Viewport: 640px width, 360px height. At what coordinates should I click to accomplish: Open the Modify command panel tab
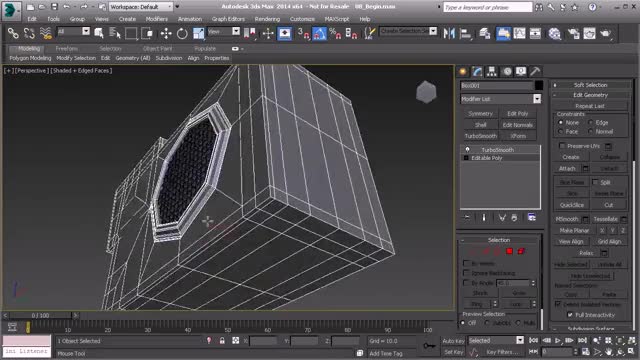point(477,71)
